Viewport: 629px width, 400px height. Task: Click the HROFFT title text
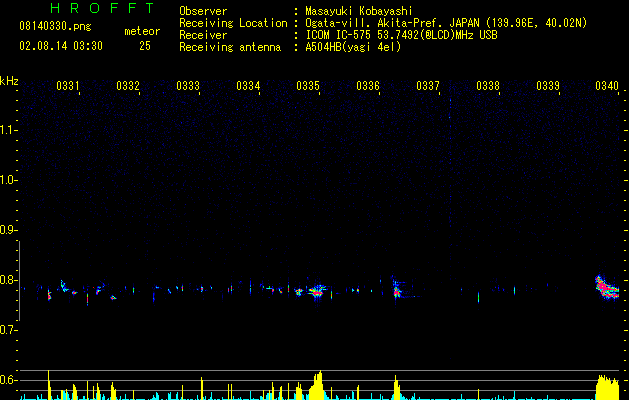[102, 8]
